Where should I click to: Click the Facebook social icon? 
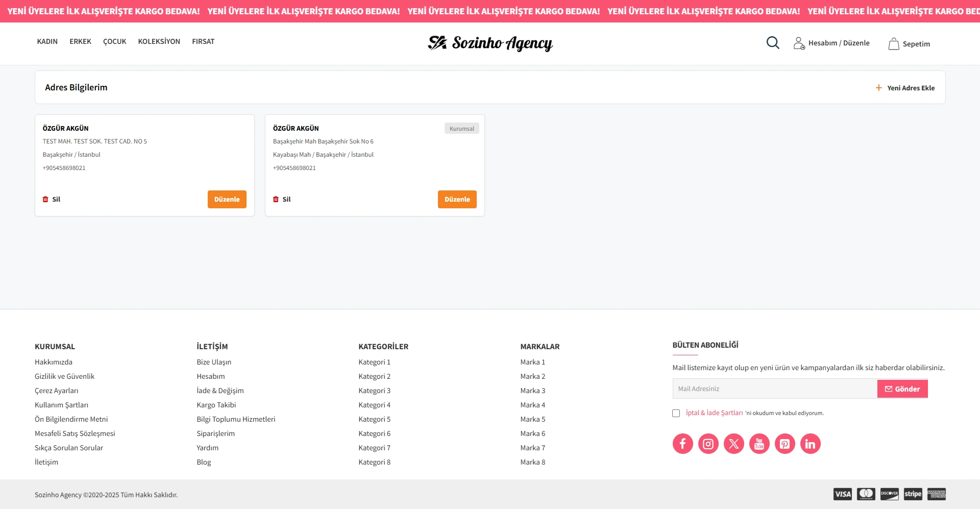point(682,444)
